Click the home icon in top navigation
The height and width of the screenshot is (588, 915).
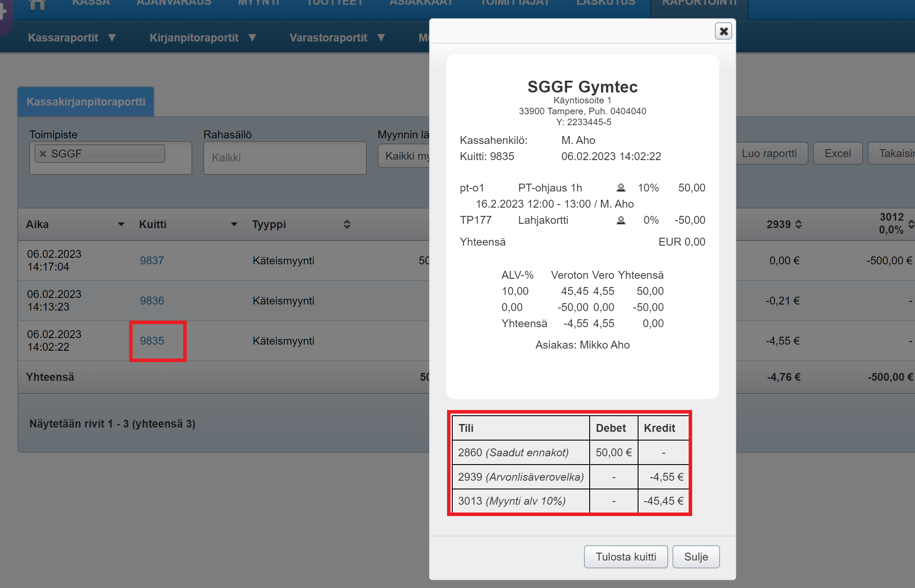tap(38, 4)
